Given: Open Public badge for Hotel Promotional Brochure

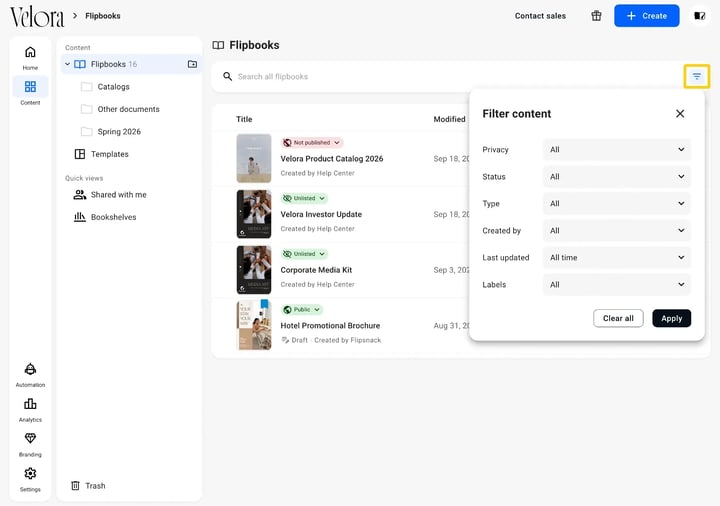Looking at the screenshot, I should pos(302,309).
